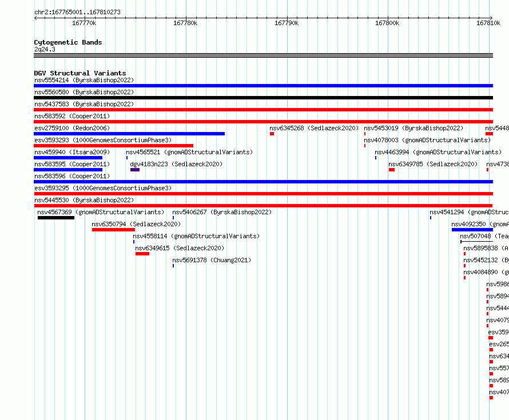Click the 167770k ruler position

[84, 23]
